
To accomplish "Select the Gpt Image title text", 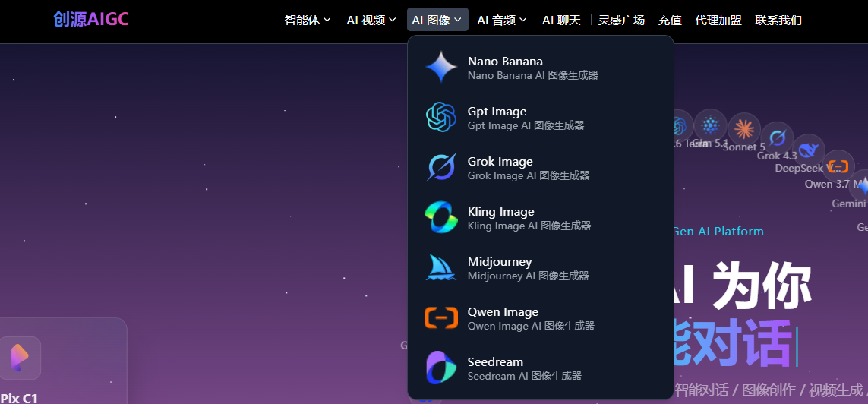I will (x=497, y=111).
